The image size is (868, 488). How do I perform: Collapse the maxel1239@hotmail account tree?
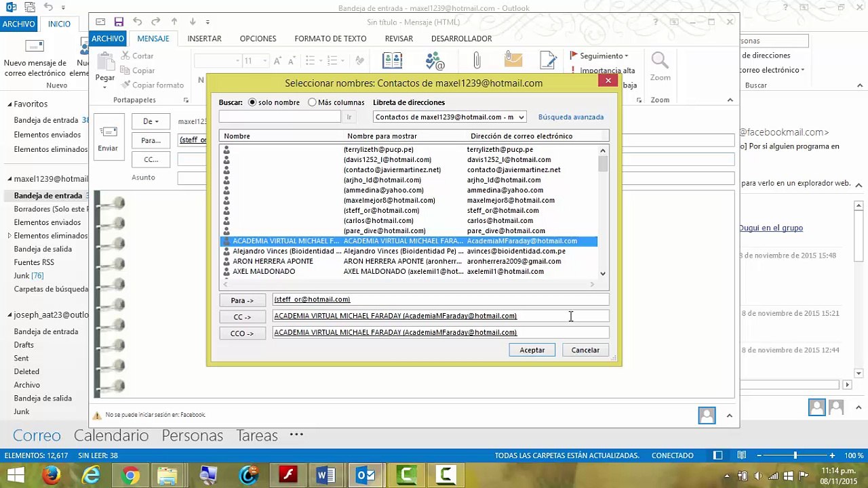pos(10,179)
